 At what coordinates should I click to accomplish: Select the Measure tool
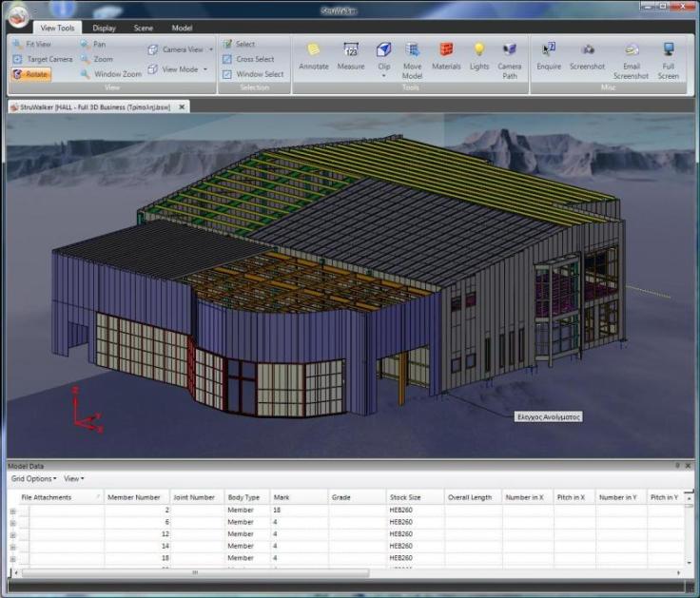point(350,50)
